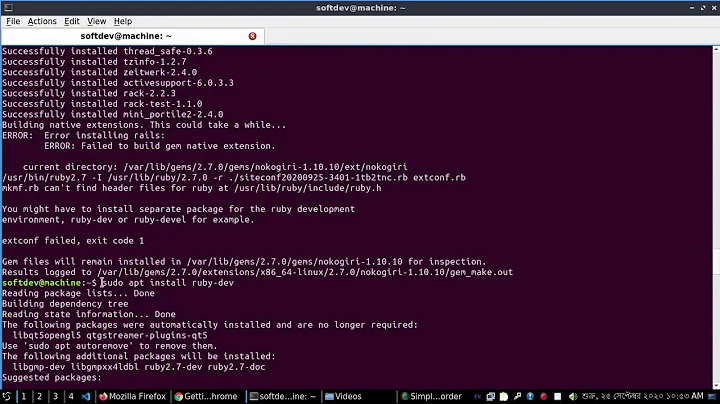Open the View menu
The image size is (720, 404).
96,21
